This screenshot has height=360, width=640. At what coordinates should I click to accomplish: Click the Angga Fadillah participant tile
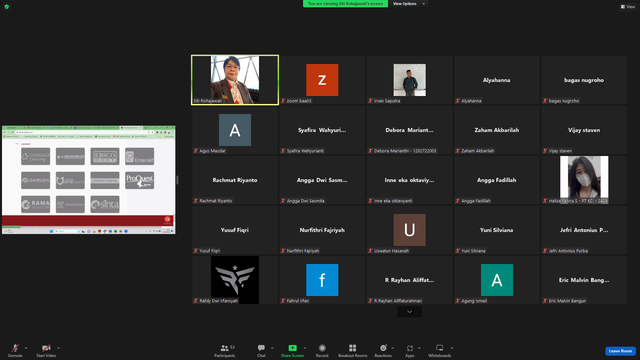(x=497, y=180)
